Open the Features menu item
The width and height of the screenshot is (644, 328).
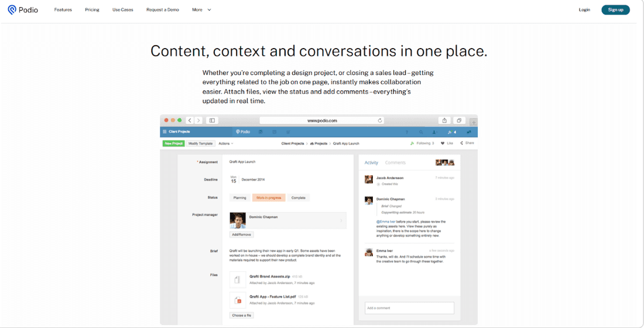coord(63,10)
